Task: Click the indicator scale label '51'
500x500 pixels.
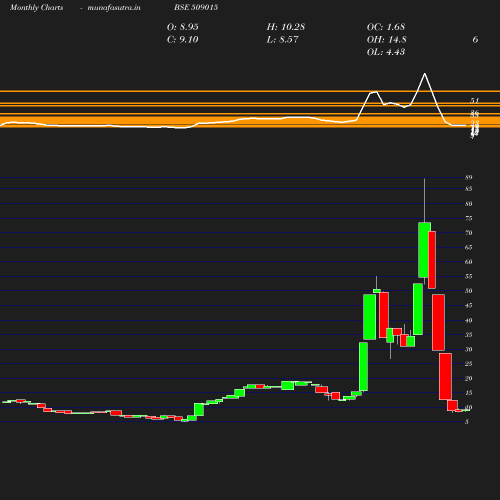Action: [x=474, y=100]
